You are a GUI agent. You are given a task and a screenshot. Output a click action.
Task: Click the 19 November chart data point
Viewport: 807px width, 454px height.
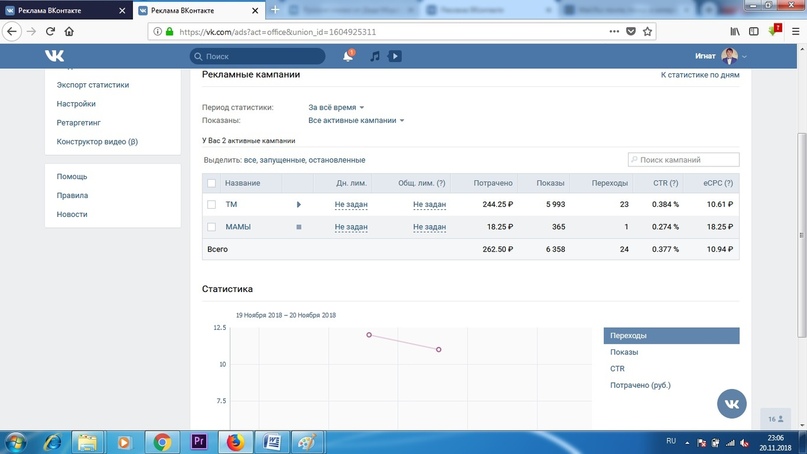[369, 335]
